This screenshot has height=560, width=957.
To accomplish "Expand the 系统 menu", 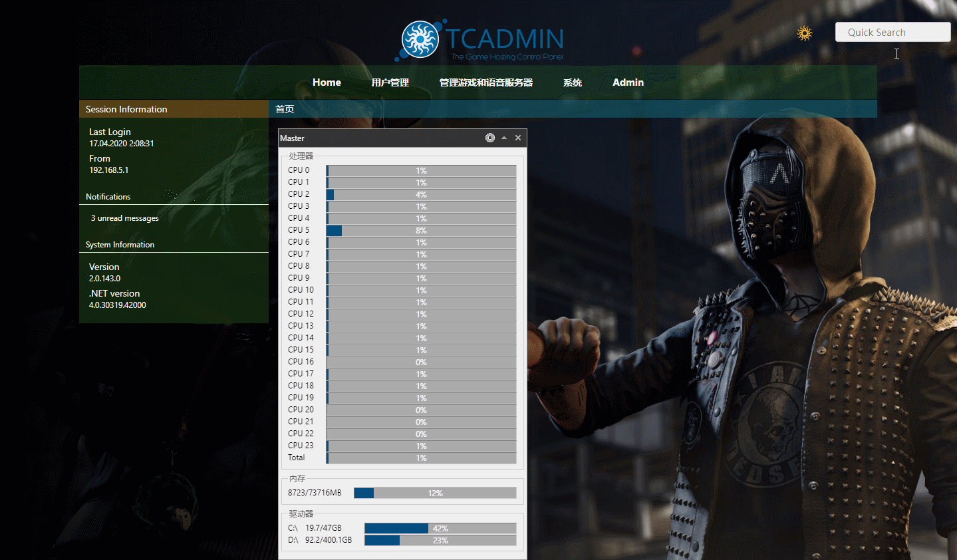I will point(572,82).
